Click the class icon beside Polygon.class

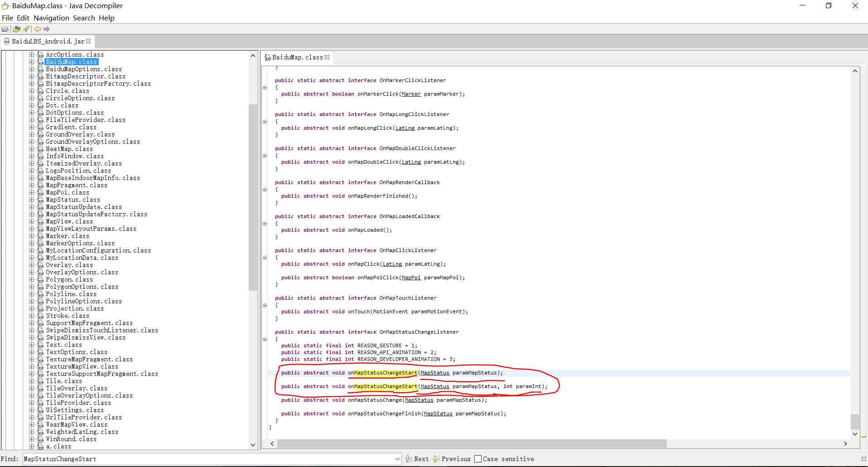pos(40,280)
